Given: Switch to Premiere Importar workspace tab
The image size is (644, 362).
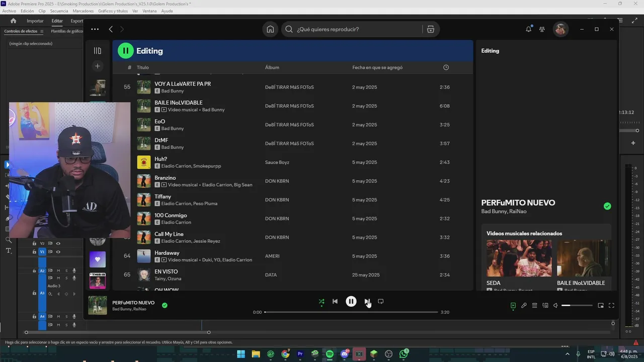Looking at the screenshot, I should click(35, 21).
